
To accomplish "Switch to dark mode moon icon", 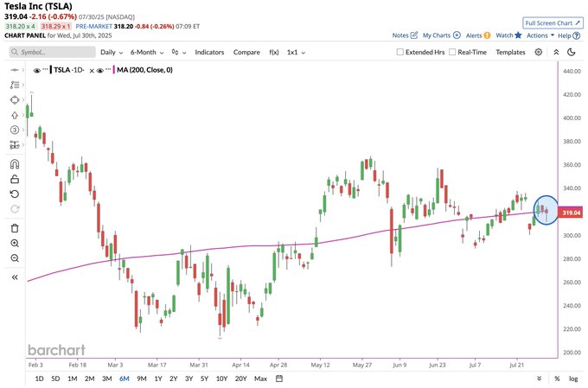I will (572, 52).
